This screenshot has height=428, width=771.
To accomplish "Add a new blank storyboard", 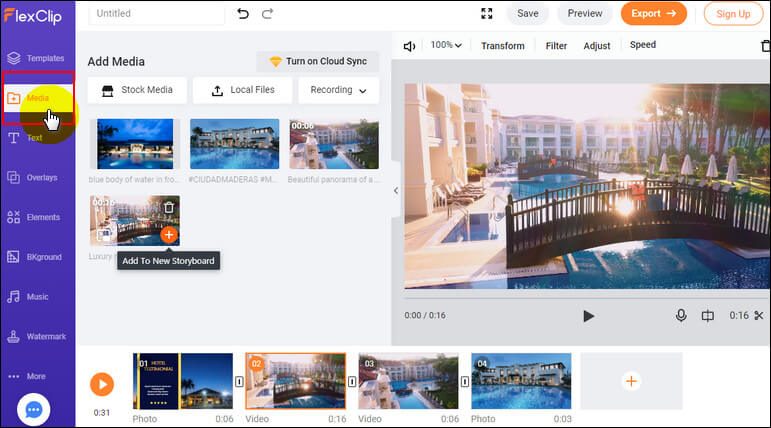I will pos(631,381).
